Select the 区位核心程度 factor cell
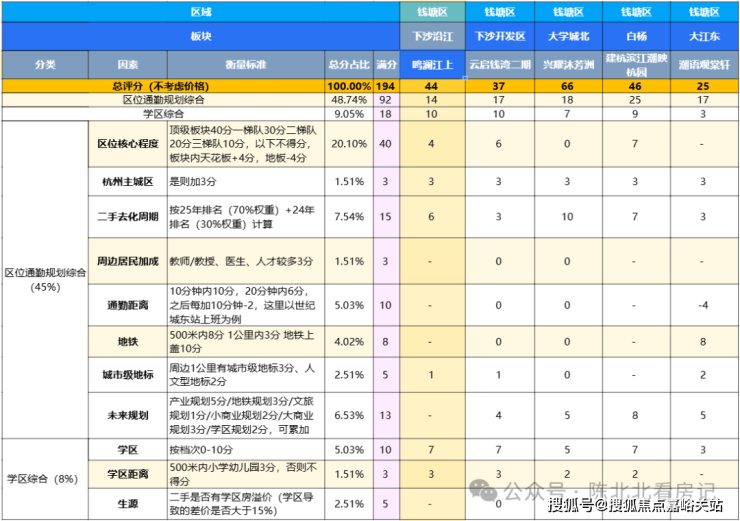 point(127,144)
